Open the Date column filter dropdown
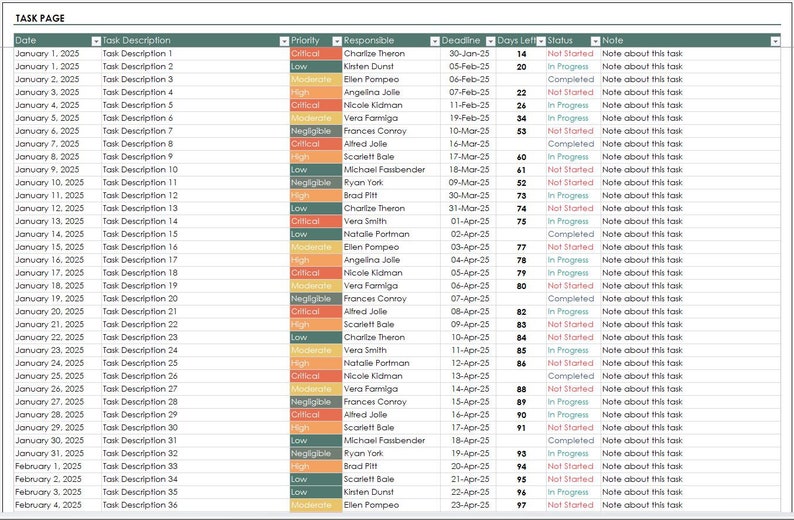The height and width of the screenshot is (520, 794). (96, 41)
